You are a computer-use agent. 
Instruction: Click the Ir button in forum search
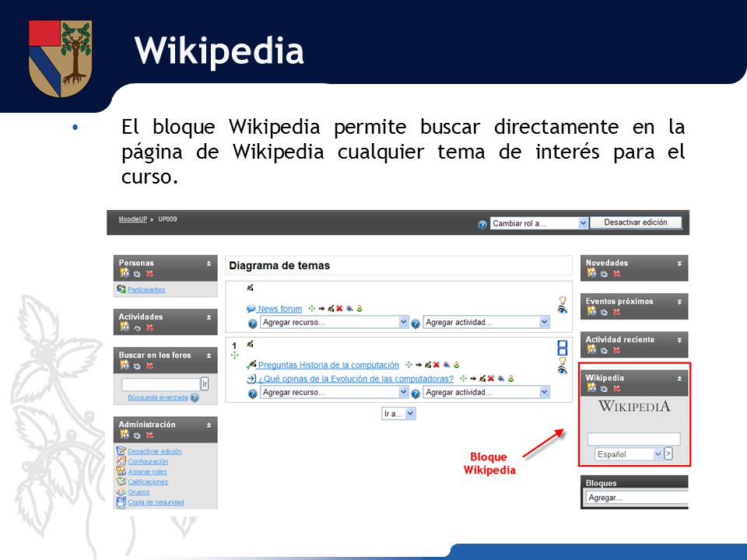(205, 383)
